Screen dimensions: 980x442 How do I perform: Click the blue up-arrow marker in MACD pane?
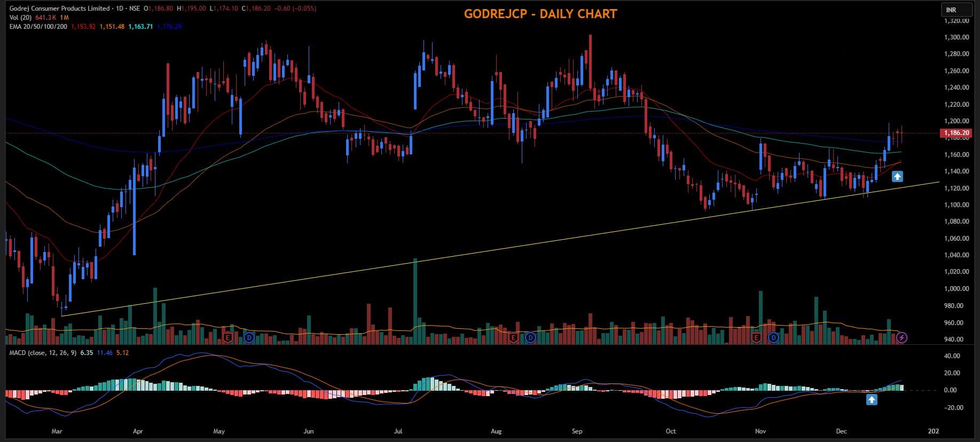[872, 399]
